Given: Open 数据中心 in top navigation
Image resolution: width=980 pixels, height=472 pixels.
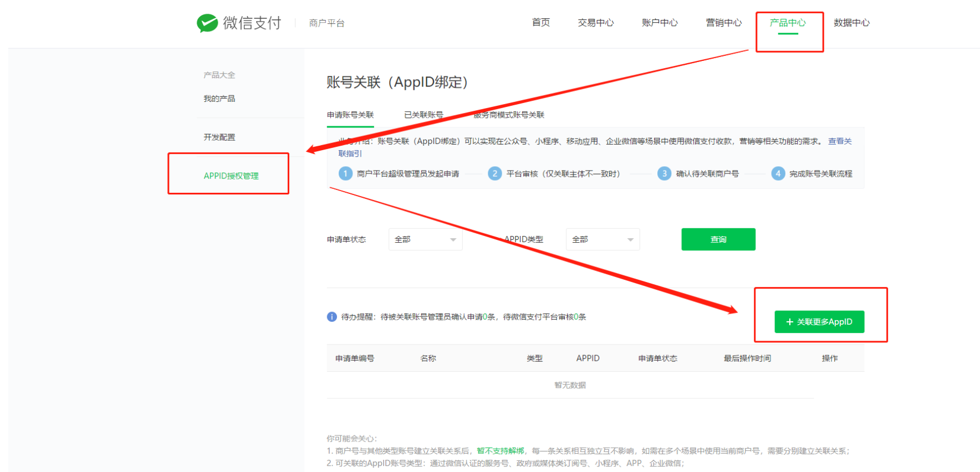Looking at the screenshot, I should 851,23.
